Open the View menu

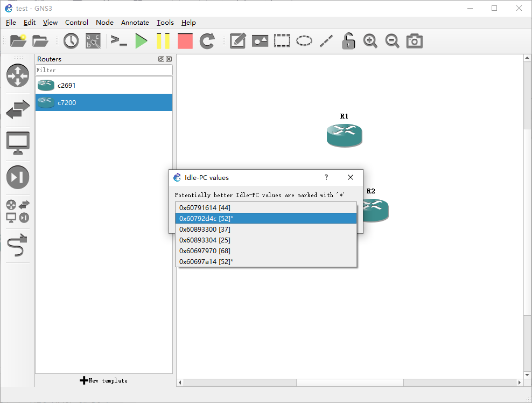50,23
